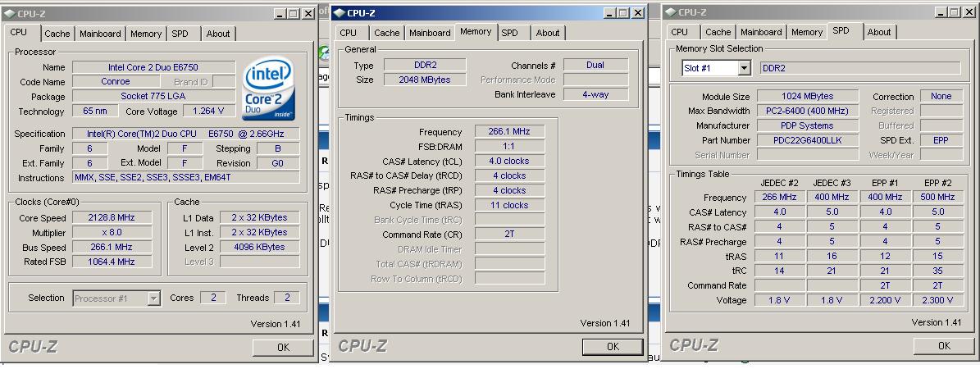Open Mainboard tab in right CPU-Z window
The width and height of the screenshot is (980, 369).
[761, 32]
